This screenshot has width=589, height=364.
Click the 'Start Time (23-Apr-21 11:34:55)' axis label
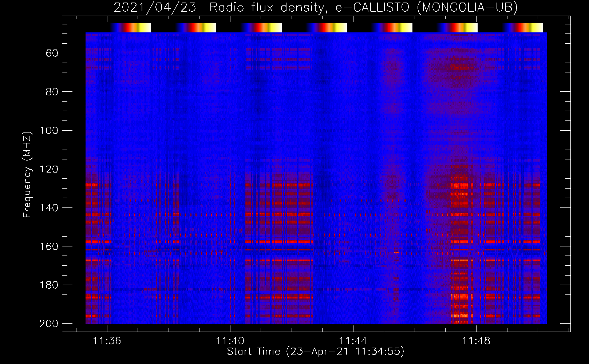(x=316, y=352)
